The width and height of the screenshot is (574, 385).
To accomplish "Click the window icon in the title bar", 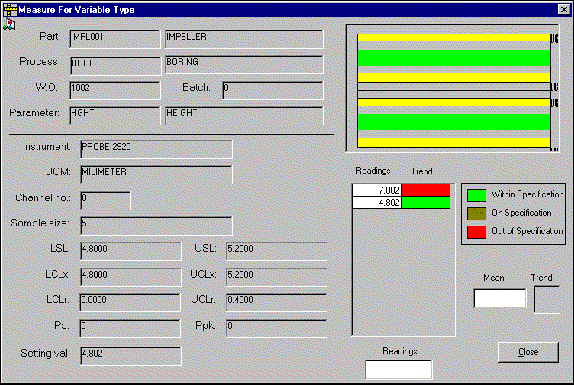I will coord(10,10).
